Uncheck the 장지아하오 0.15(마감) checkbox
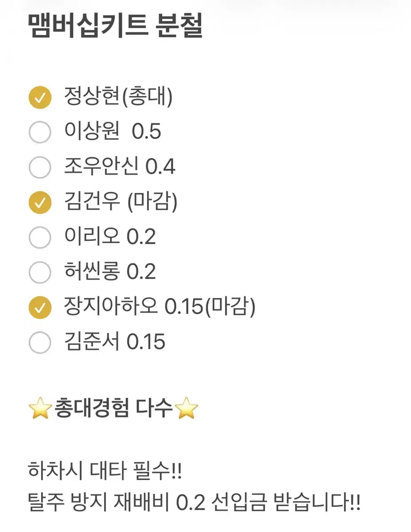 point(40,307)
